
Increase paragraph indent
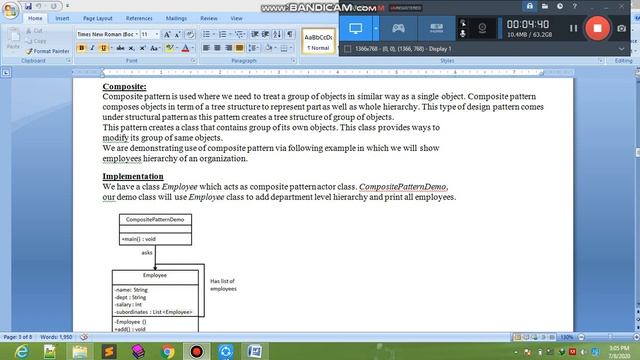tap(265, 34)
